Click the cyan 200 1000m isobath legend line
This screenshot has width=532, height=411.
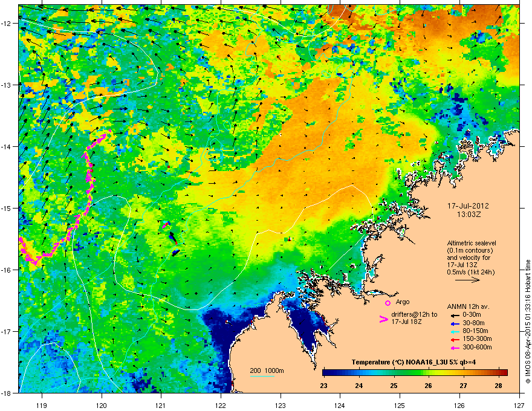tap(262, 377)
